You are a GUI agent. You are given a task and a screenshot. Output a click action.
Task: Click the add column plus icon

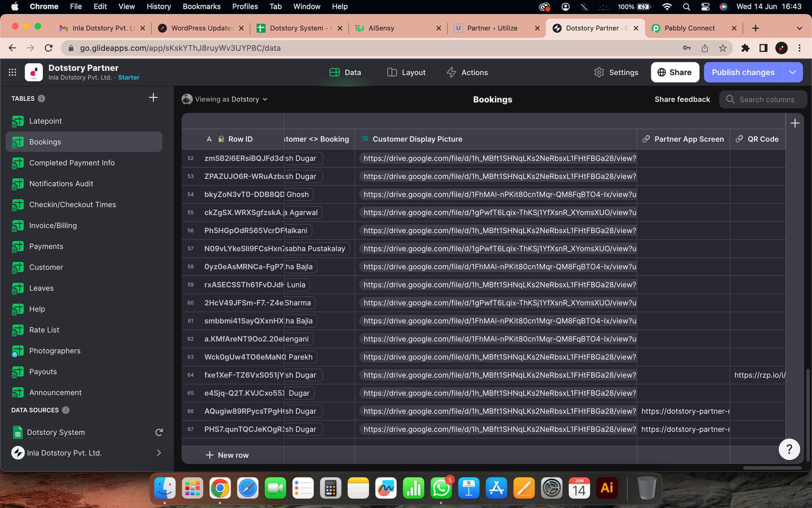795,123
